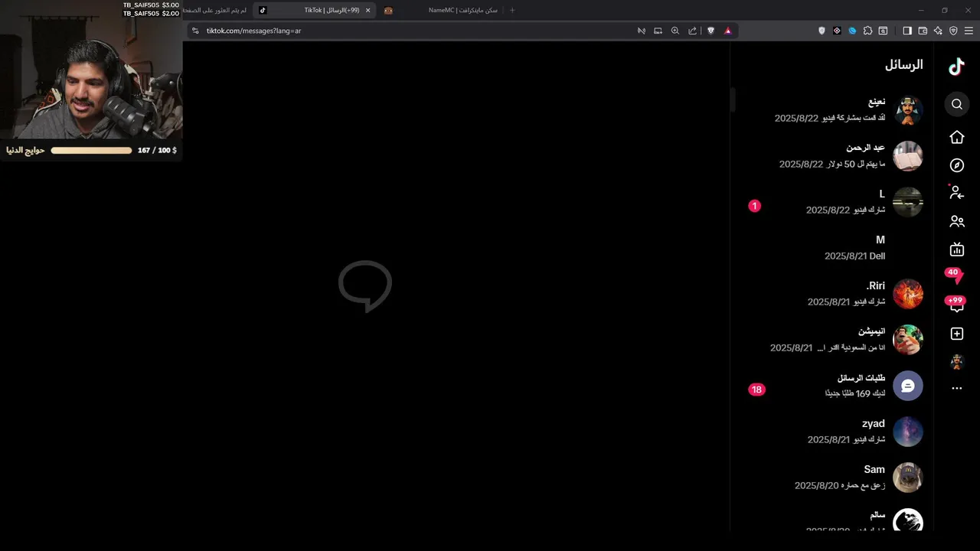Click the Brave Shields lion icon
This screenshot has height=551, width=980.
tap(710, 31)
